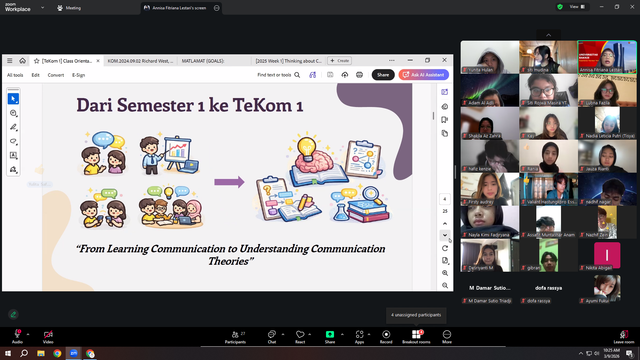Viewport: 640px width, 360px height.
Task: Go to next page with the down chevron
Action: pos(445,235)
